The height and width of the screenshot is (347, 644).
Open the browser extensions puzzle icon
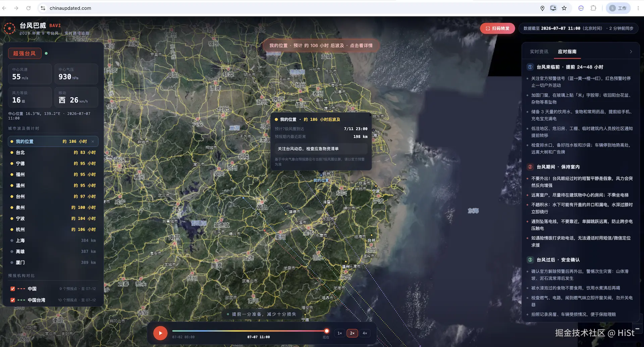(593, 8)
